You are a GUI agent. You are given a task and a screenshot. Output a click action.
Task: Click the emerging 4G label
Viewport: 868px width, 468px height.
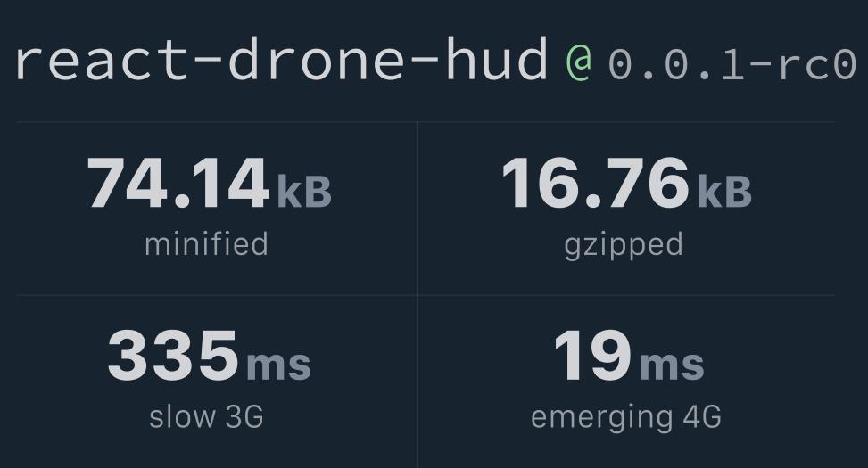click(x=626, y=418)
